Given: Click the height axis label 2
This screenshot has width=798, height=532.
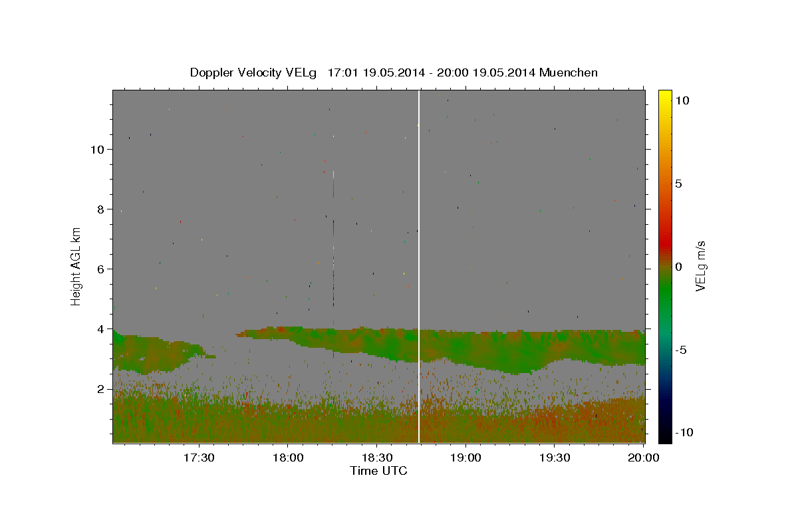Looking at the screenshot, I should pyautogui.click(x=101, y=389).
